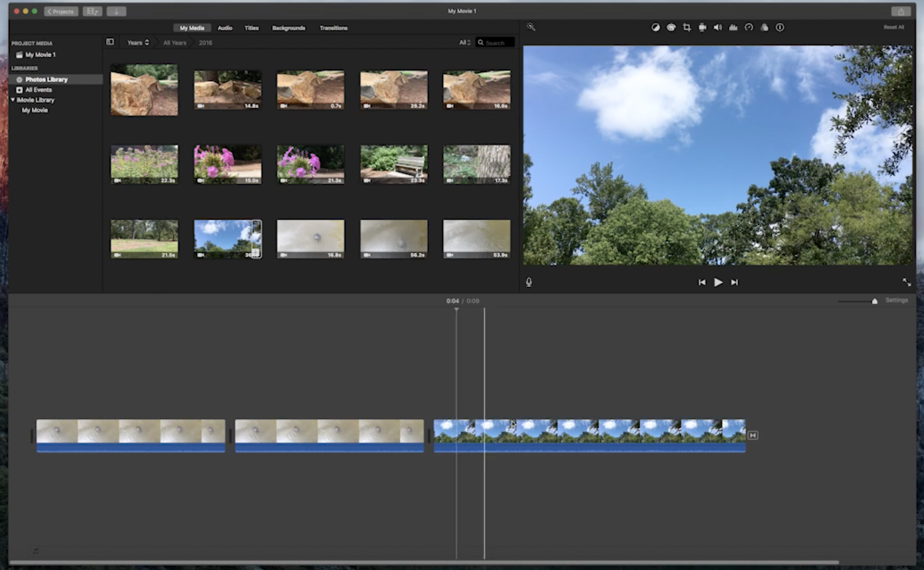Switch to the Titles tab

251,28
